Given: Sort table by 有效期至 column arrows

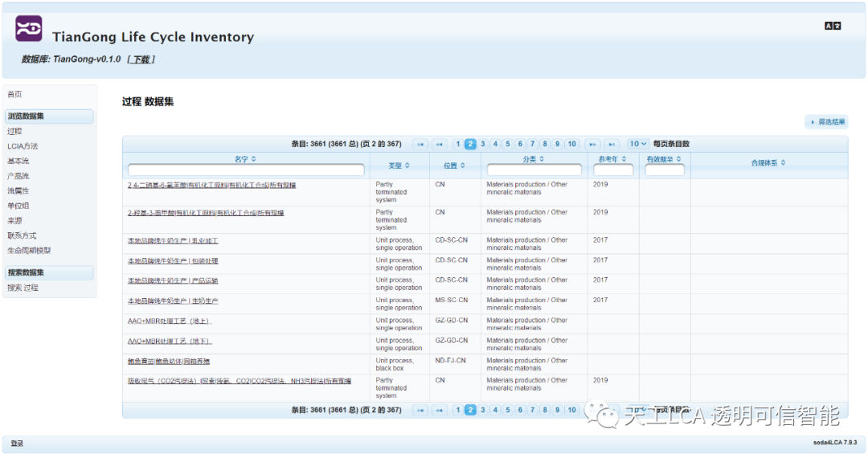Looking at the screenshot, I should pos(678,159).
